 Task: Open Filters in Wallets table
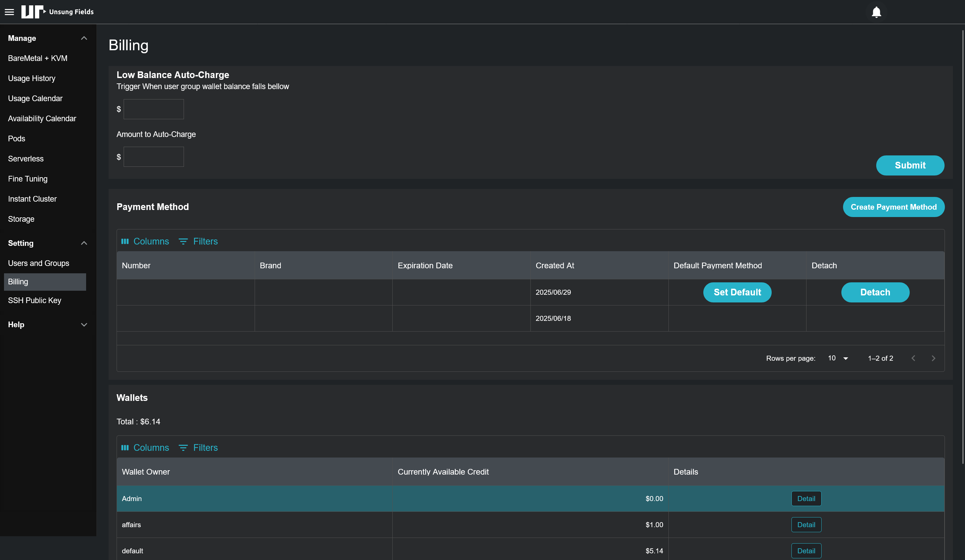(x=198, y=447)
